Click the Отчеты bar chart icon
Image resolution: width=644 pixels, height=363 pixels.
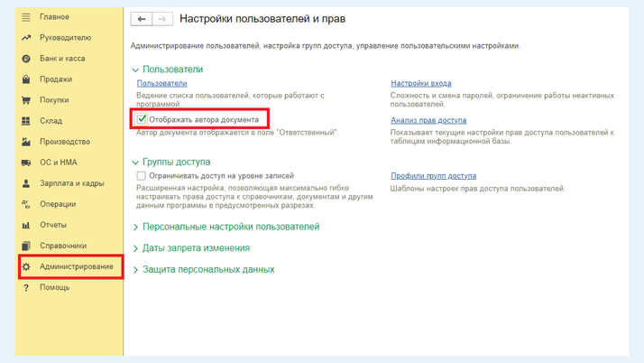pos(26,225)
